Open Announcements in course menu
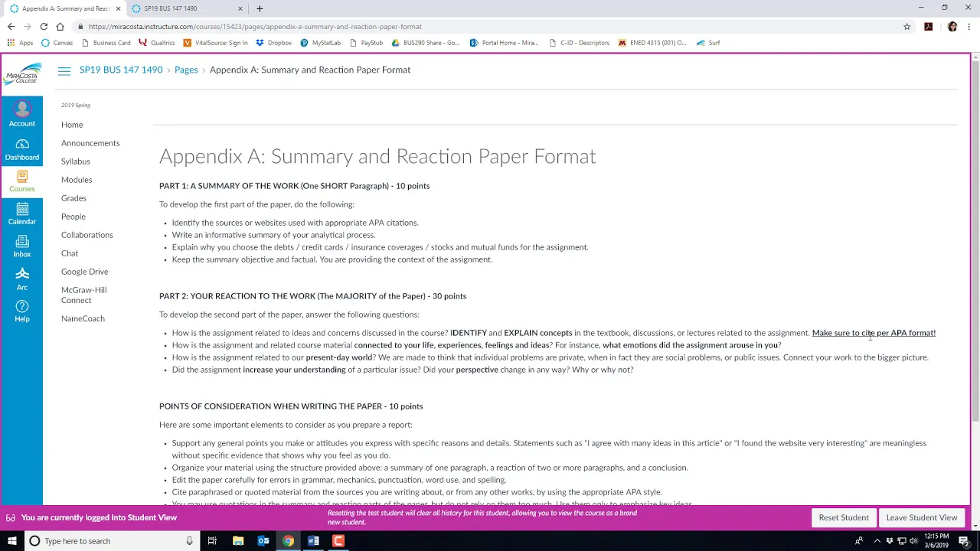 pos(90,143)
